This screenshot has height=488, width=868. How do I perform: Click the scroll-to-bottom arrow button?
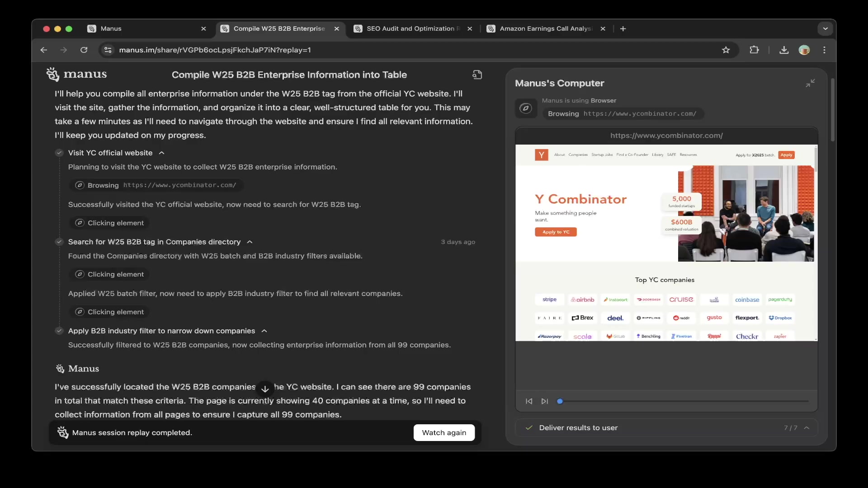(x=265, y=389)
